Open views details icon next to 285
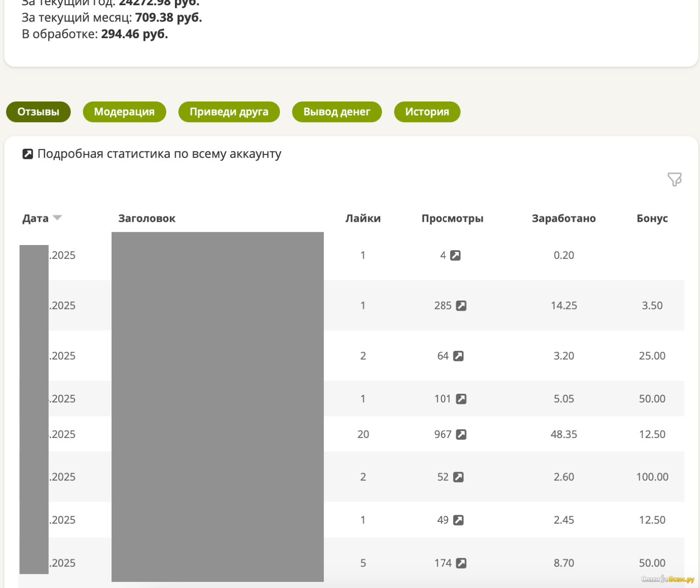 pos(462,306)
